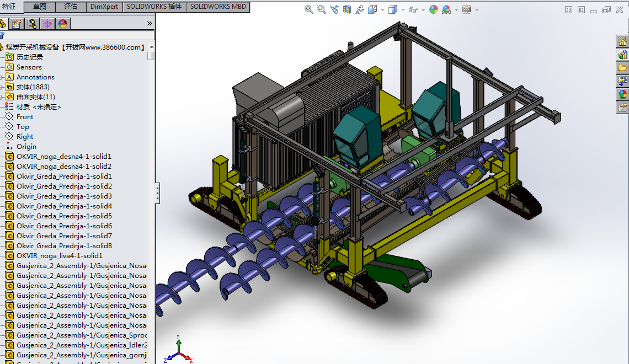Screen dimensions: 629x364
Task: Open the DimXpertManager crosshair tab
Action: (x=47, y=23)
